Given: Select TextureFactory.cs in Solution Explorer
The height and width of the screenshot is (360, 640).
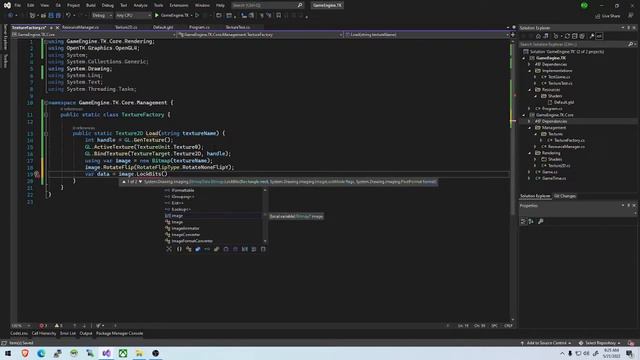Looking at the screenshot, I should pos(568,140).
